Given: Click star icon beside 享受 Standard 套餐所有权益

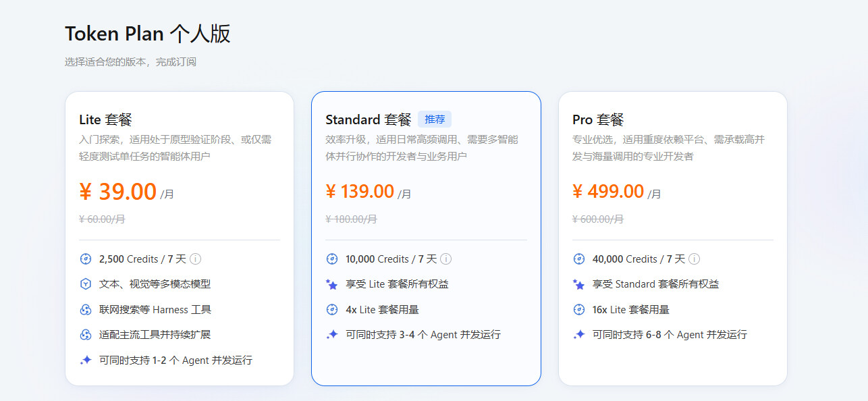Looking at the screenshot, I should [578, 284].
